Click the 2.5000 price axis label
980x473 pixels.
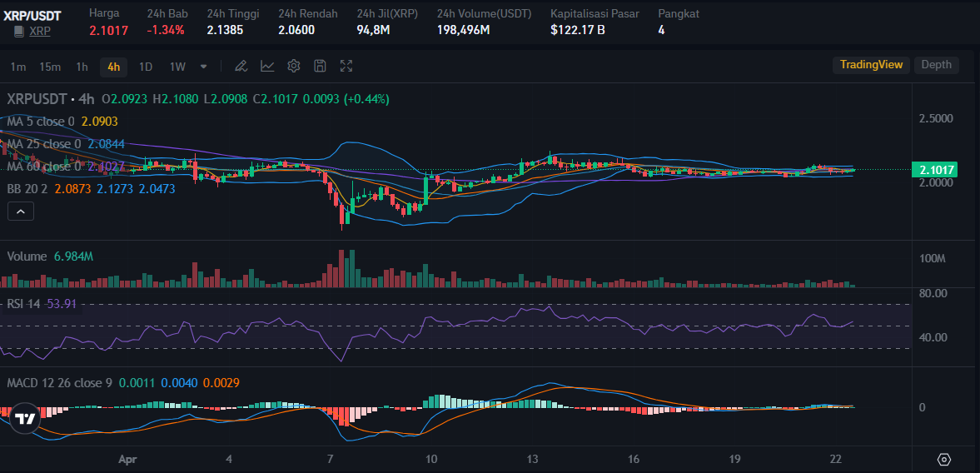pos(936,119)
